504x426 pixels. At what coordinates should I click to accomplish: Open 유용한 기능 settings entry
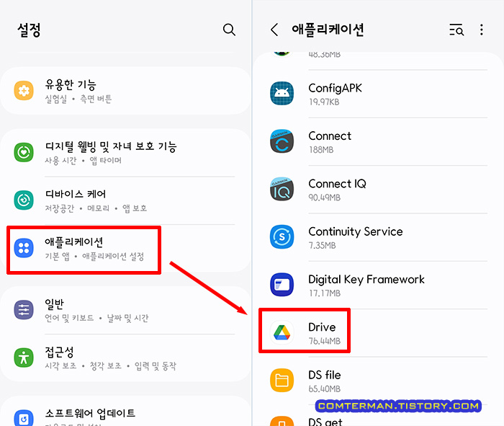click(x=125, y=91)
